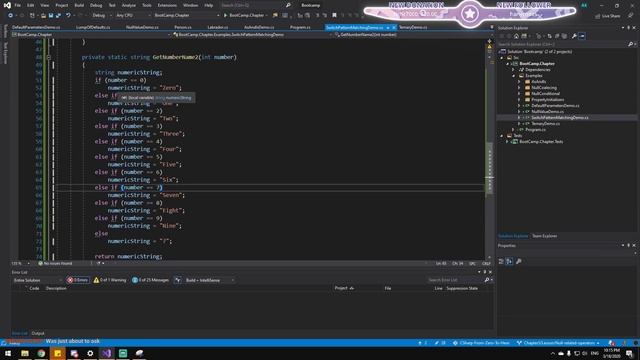Image resolution: width=640 pixels, height=360 pixels.
Task: Open Chrome from the taskbar
Action: pos(41,353)
